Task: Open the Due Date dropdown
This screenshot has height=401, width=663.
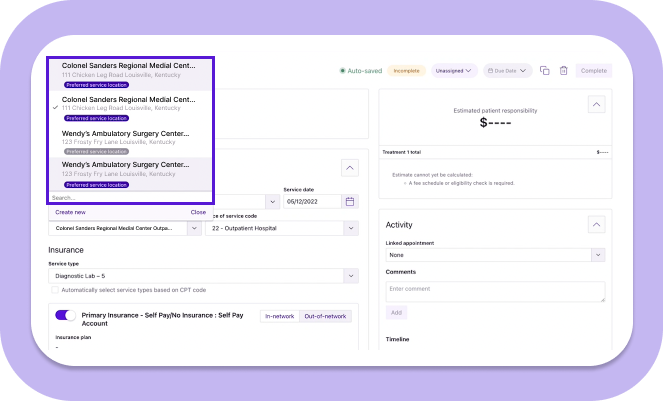Action: [507, 71]
